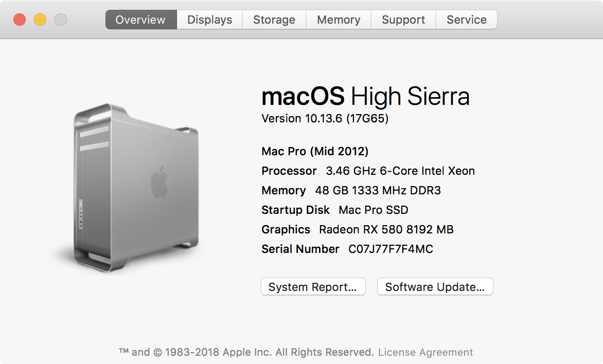Viewport: 603px width, 364px height.
Task: Click the processor value 3.46 GHz 6-Core
Action: (400, 171)
